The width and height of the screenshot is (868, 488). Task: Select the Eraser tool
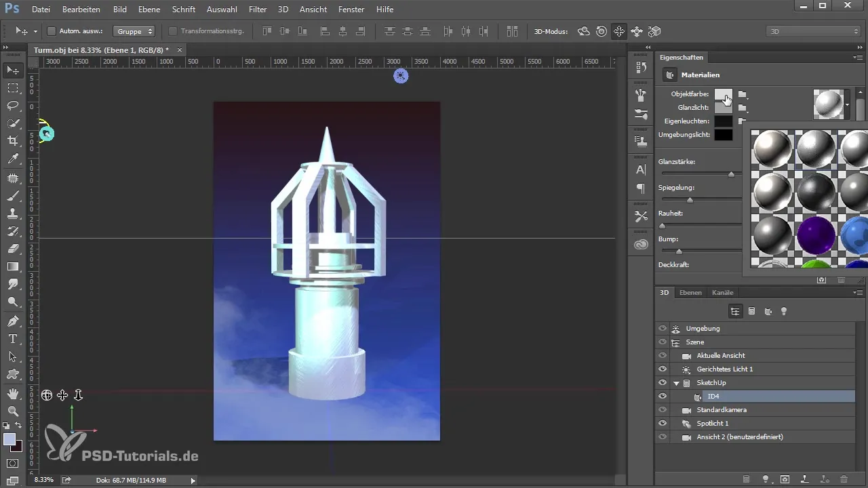coord(13,249)
